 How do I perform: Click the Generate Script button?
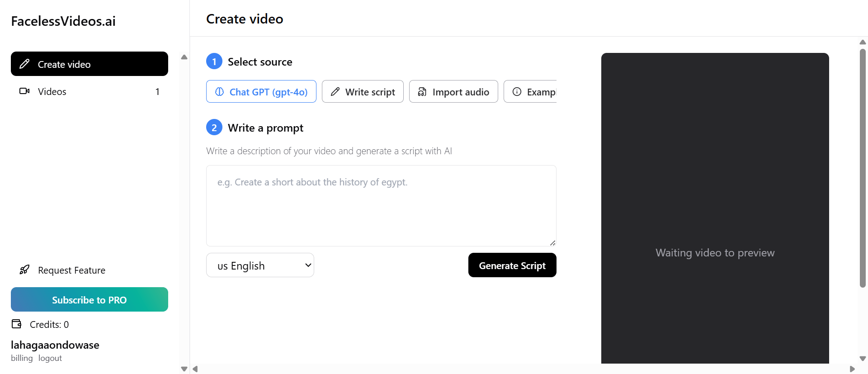512,265
